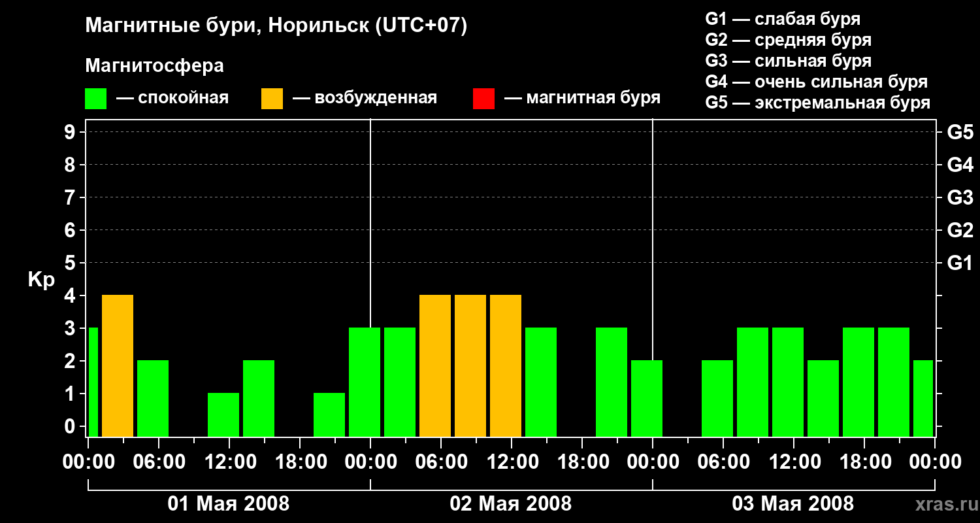
Task: Click the title 'Магнитные бури, Норильск (UTC+07)'
Action: (x=276, y=26)
